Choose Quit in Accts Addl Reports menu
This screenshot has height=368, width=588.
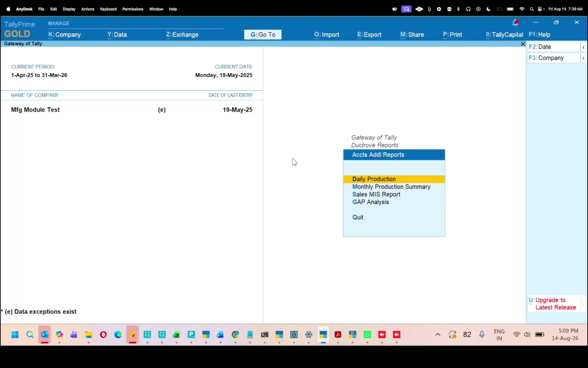click(x=358, y=217)
